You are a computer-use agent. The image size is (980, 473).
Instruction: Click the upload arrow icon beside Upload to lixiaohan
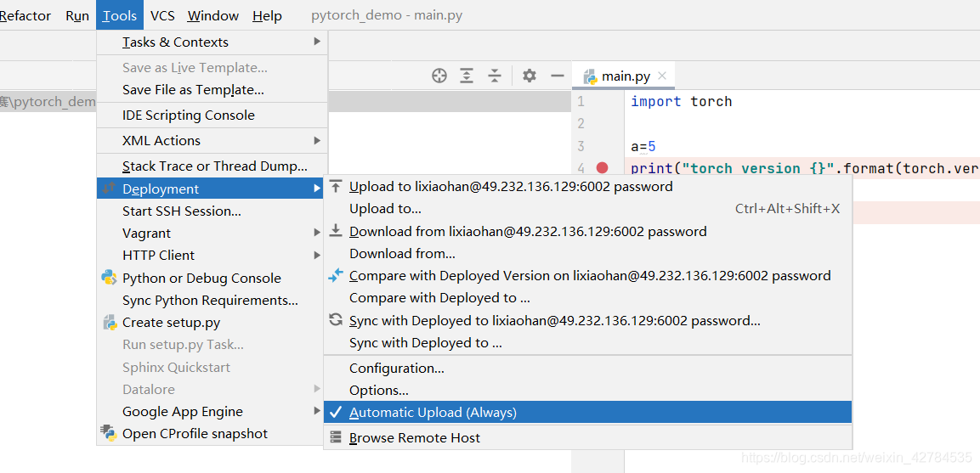(337, 186)
